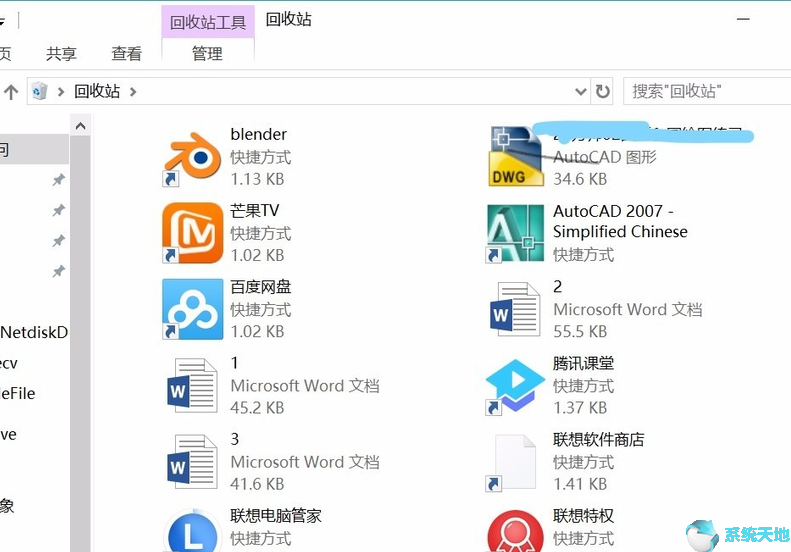Select Word document 2 icon
Image resolution: width=791 pixels, height=552 pixels.
click(515, 309)
